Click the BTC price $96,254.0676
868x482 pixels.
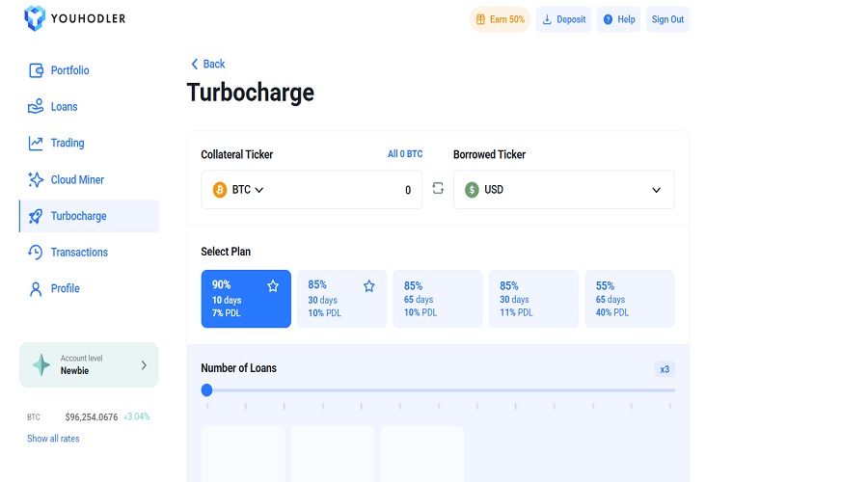(92, 416)
